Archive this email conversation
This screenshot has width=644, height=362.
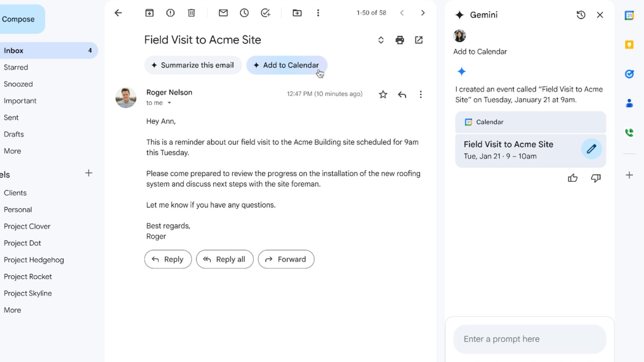click(149, 13)
